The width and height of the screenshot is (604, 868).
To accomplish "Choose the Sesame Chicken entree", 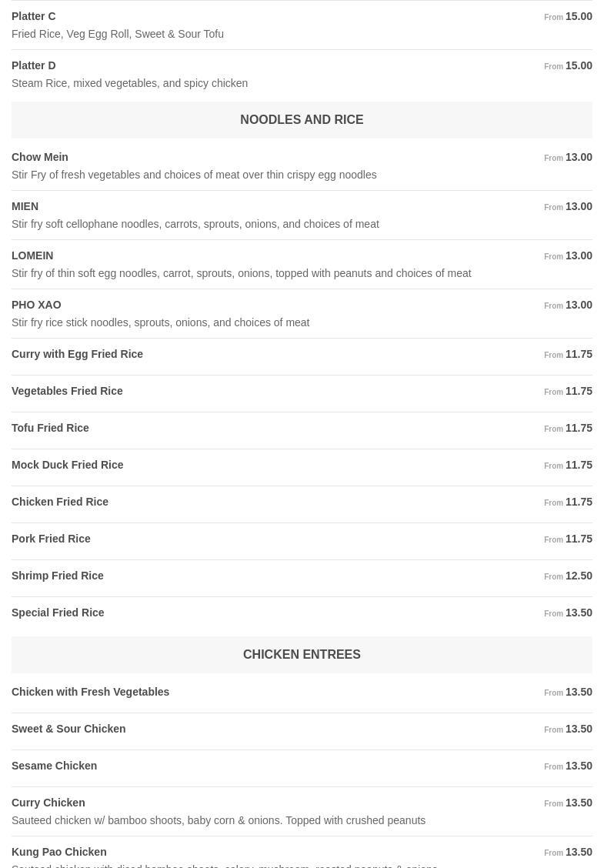I will [55, 766].
